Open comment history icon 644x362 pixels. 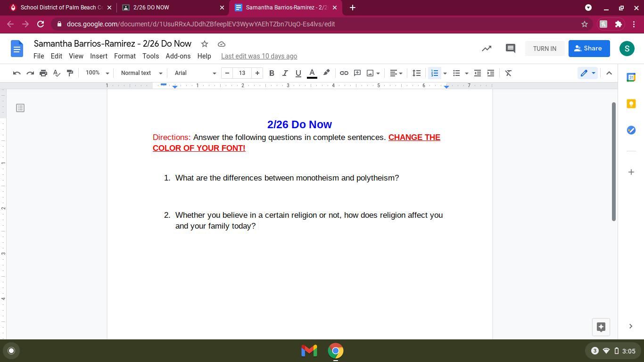click(x=510, y=49)
